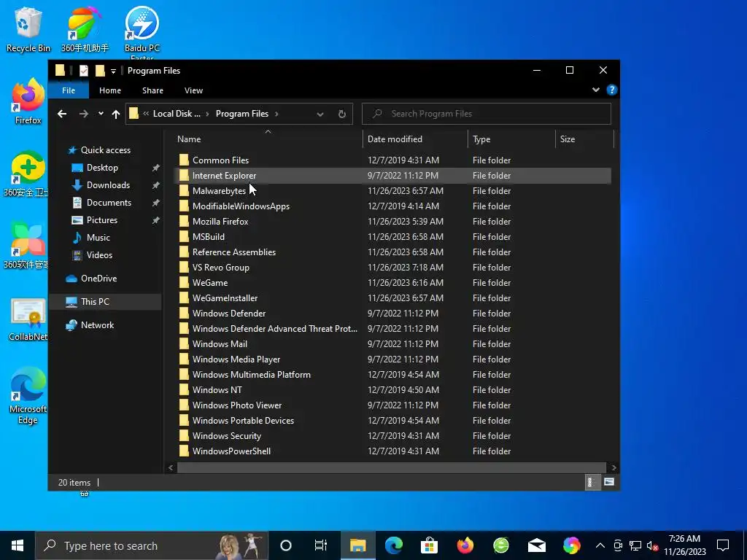The height and width of the screenshot is (560, 747).
Task: Select the Baidu PC Faster desktop shortcut
Action: [142, 32]
